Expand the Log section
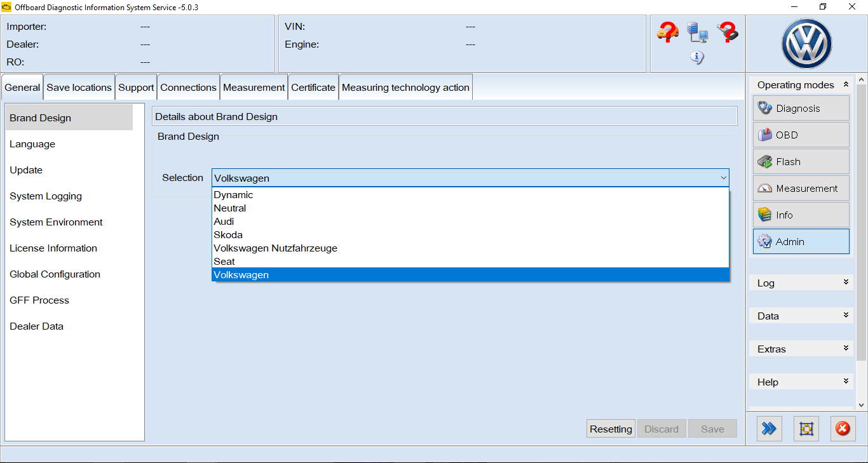This screenshot has width=868, height=463. pyautogui.click(x=846, y=283)
